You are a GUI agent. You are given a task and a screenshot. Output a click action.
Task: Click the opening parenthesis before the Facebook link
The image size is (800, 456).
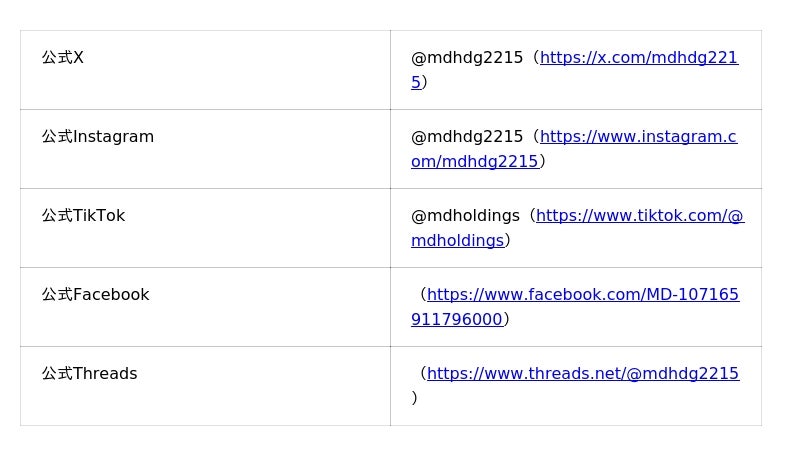point(422,295)
